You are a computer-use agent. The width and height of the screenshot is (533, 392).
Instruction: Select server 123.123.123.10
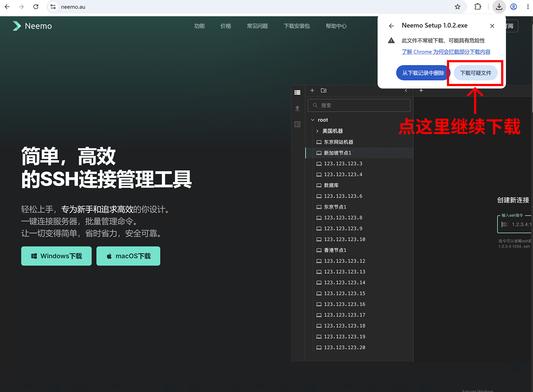[x=359, y=239]
